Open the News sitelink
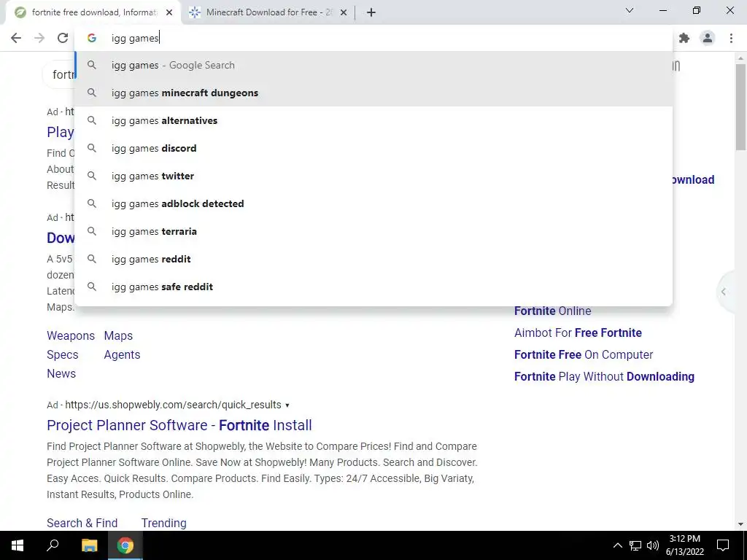Screen dimensions: 747x560 click(61, 374)
